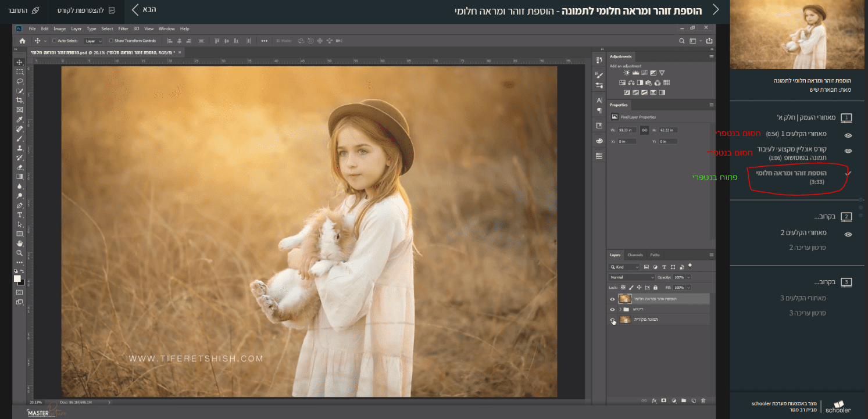Add layer style with fx icon
The width and height of the screenshot is (868, 419).
[654, 400]
